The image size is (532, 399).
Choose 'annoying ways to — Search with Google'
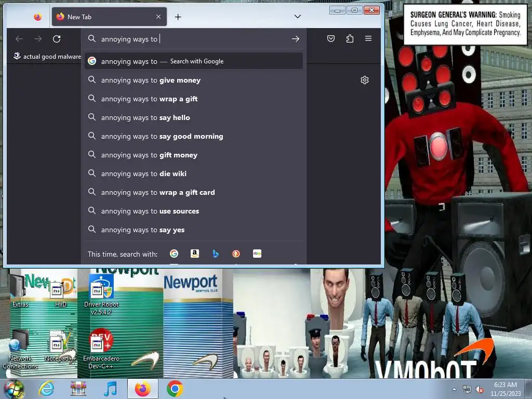(x=193, y=61)
